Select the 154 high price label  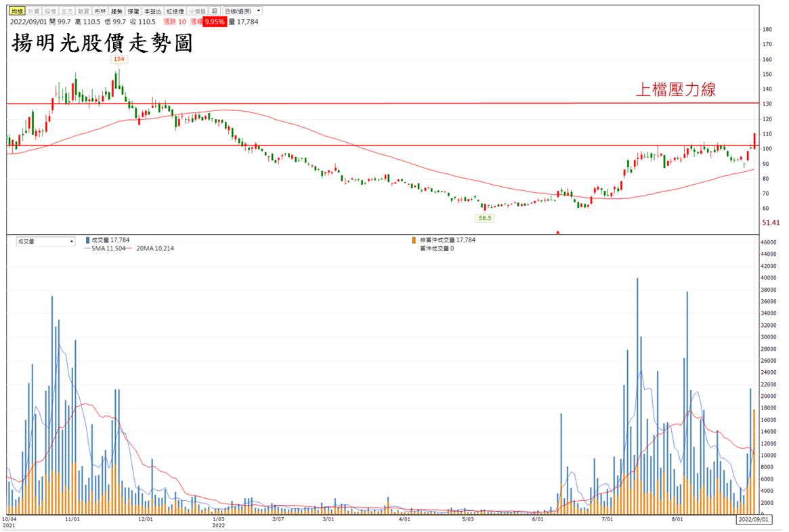[120, 60]
